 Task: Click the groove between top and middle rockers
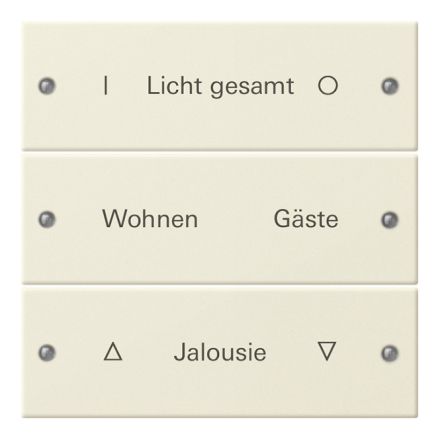[220, 153]
